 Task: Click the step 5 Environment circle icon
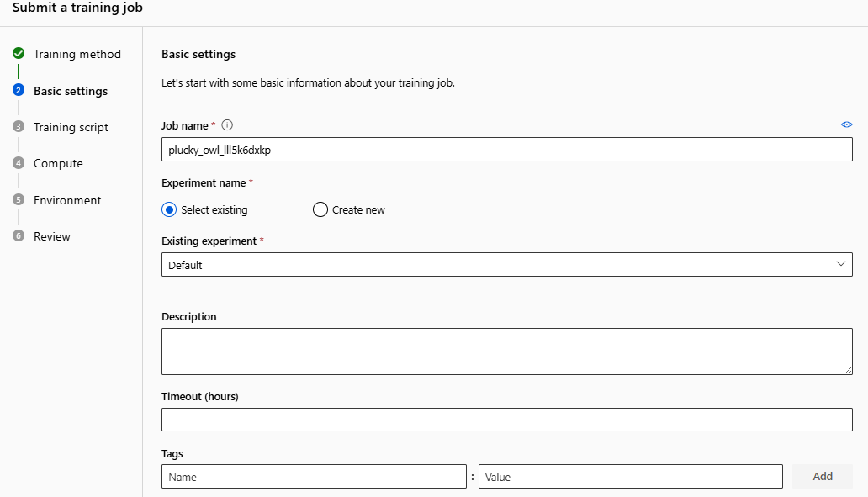19,200
